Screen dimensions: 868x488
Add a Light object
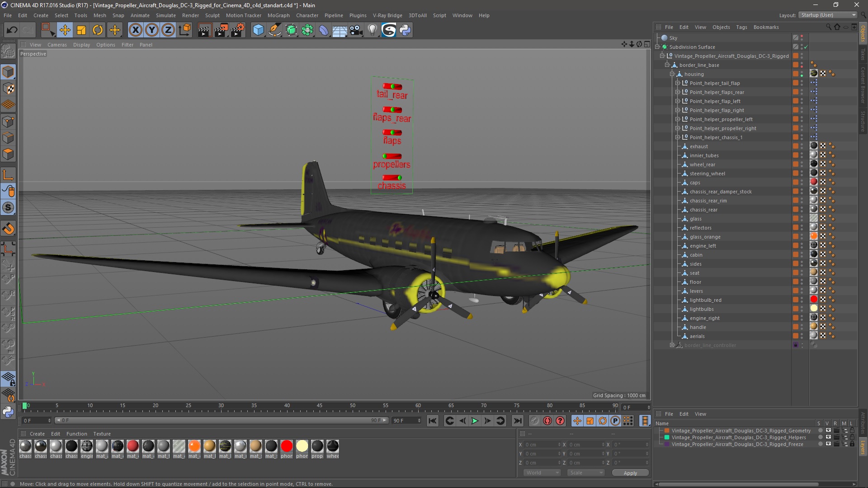tap(373, 30)
